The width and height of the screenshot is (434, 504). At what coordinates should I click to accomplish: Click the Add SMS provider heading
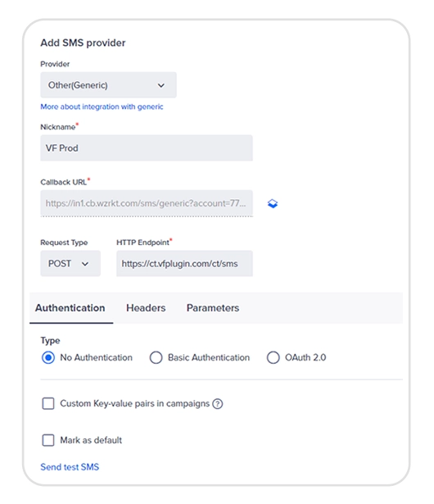tap(83, 43)
